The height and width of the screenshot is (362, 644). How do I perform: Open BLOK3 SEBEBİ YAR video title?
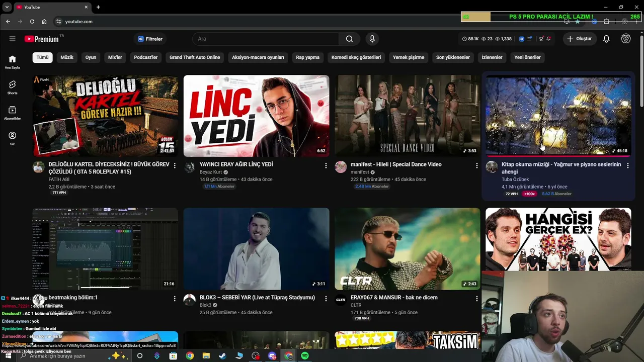[x=257, y=298]
